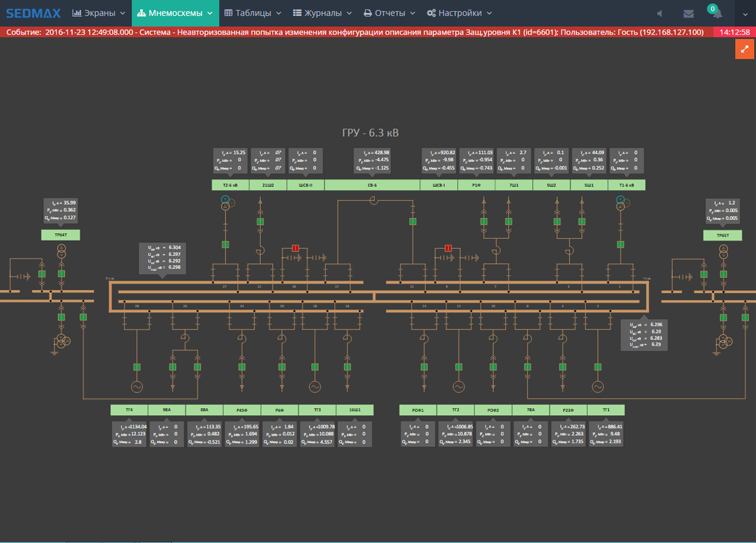Expand the far-right header chevron menu
Screen dimensions: 756x543
[744, 13]
